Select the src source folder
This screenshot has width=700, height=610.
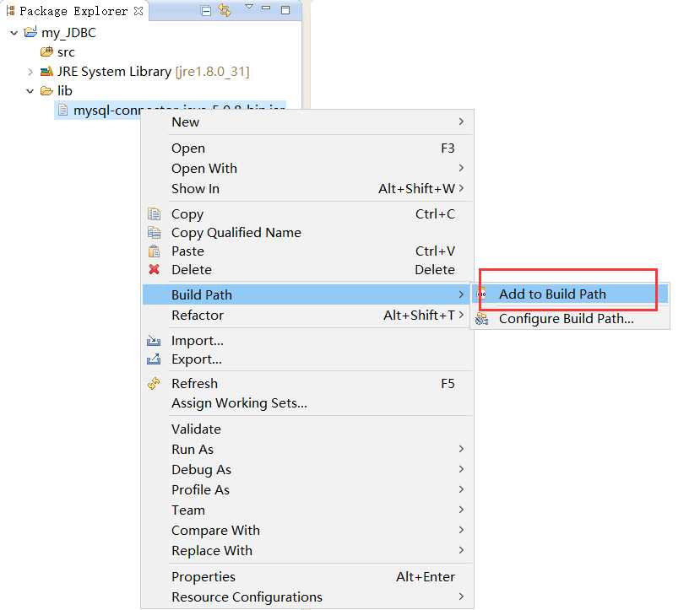[66, 52]
